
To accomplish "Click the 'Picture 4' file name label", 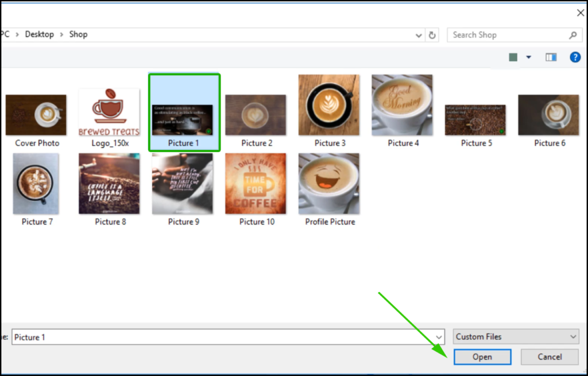I will coord(403,143).
